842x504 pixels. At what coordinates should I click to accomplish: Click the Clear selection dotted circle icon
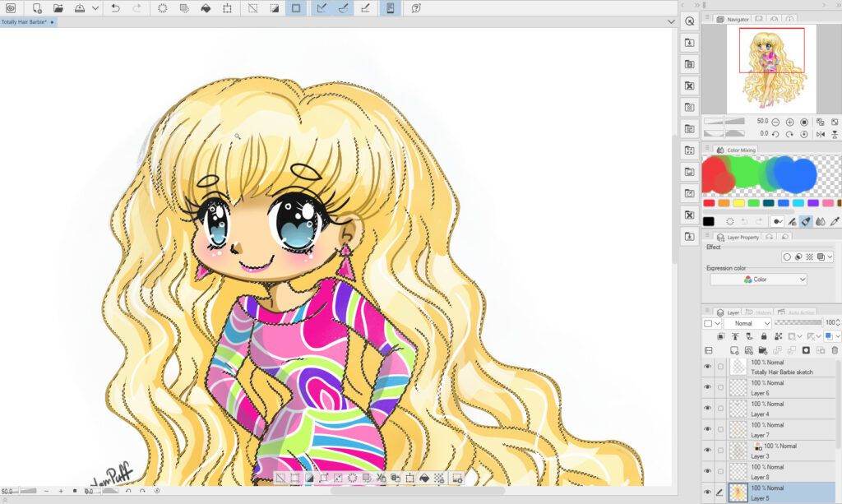pos(163,8)
